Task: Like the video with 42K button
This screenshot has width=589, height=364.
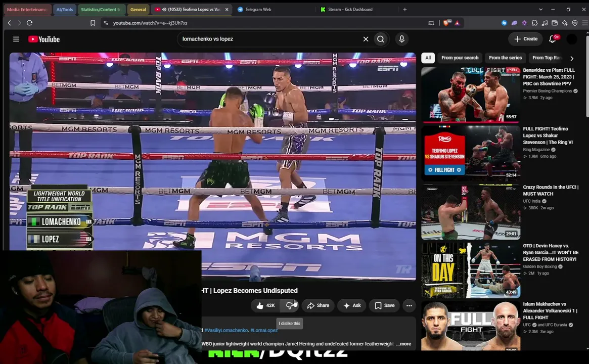Action: pos(265,305)
